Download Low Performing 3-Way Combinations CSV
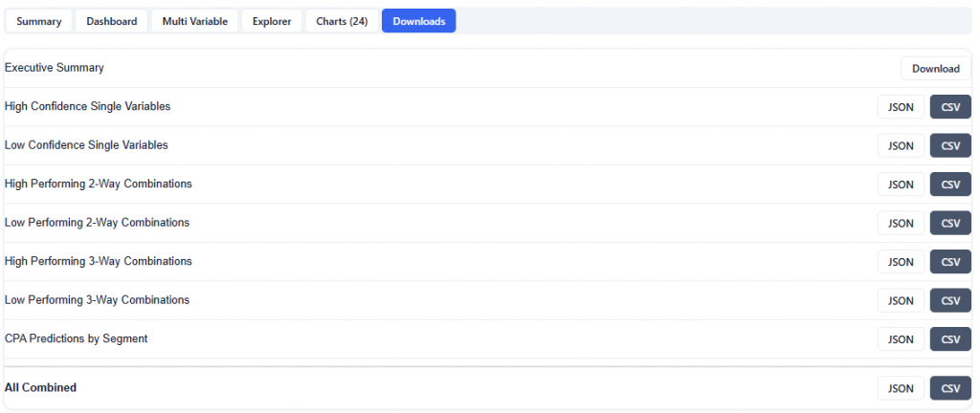The image size is (980, 413). [x=950, y=301]
